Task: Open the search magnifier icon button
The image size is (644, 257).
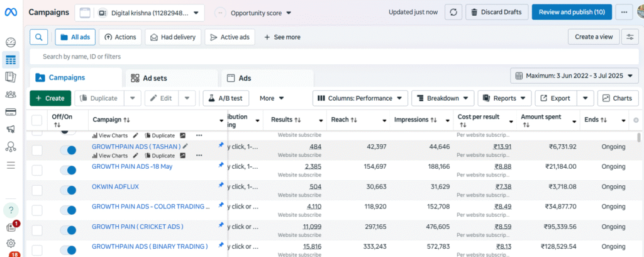Action: pos(39,37)
